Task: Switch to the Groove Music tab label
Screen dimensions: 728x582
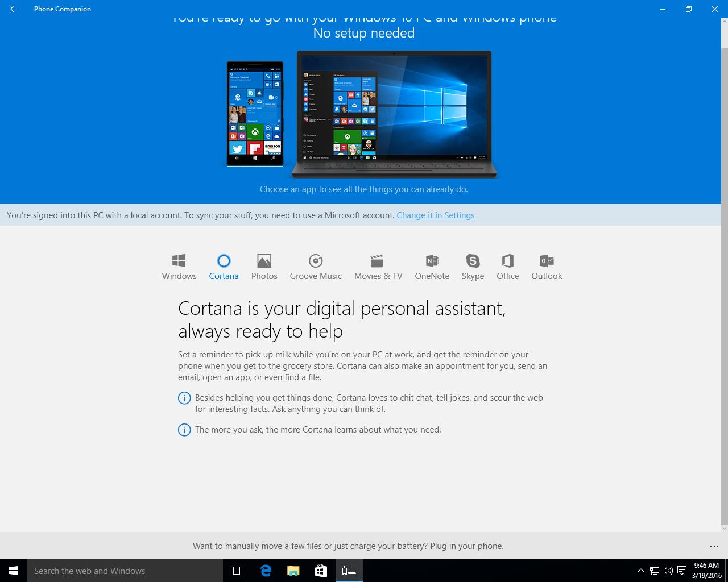Action: pyautogui.click(x=316, y=276)
